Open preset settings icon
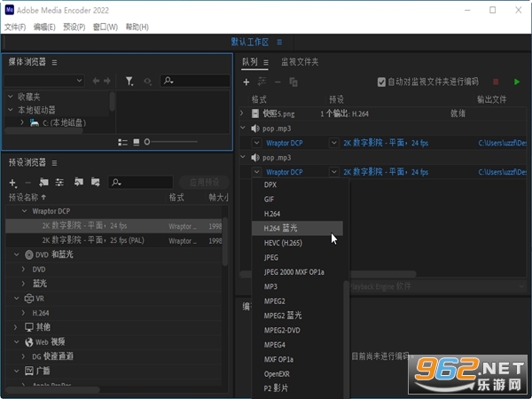This screenshot has height=399, width=532. (59, 183)
